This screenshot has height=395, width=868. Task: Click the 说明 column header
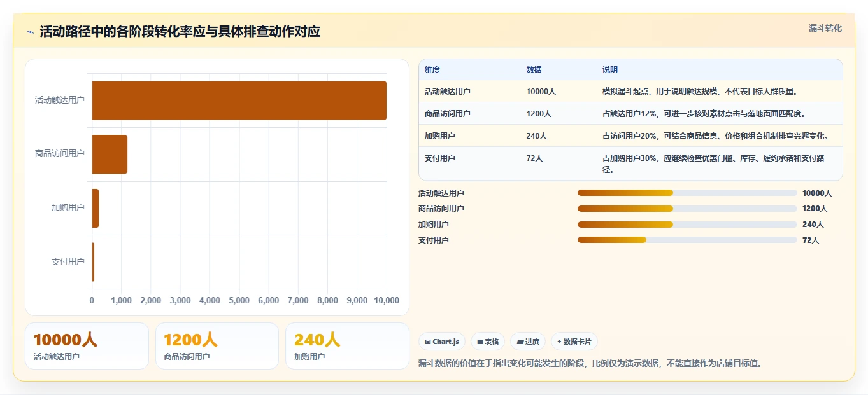coord(610,70)
